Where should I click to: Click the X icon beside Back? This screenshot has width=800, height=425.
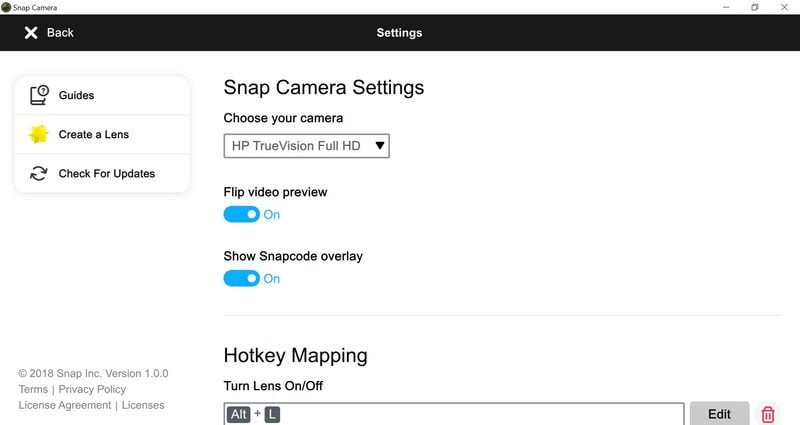point(31,33)
